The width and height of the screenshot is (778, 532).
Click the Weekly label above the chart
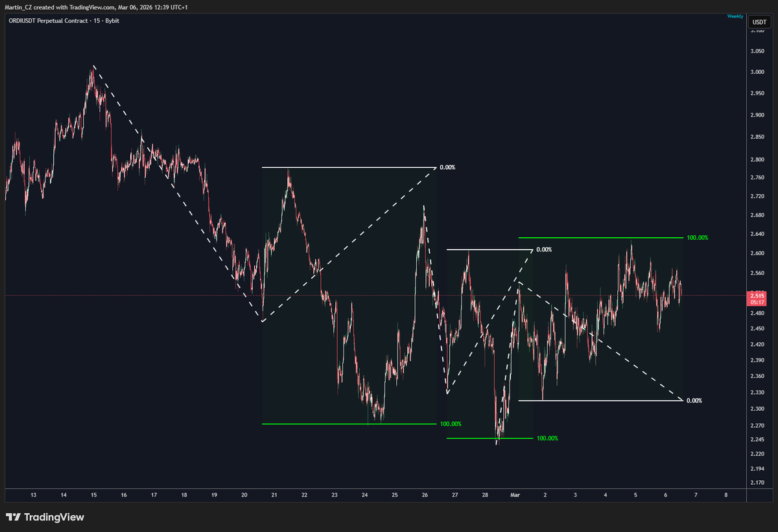735,16
